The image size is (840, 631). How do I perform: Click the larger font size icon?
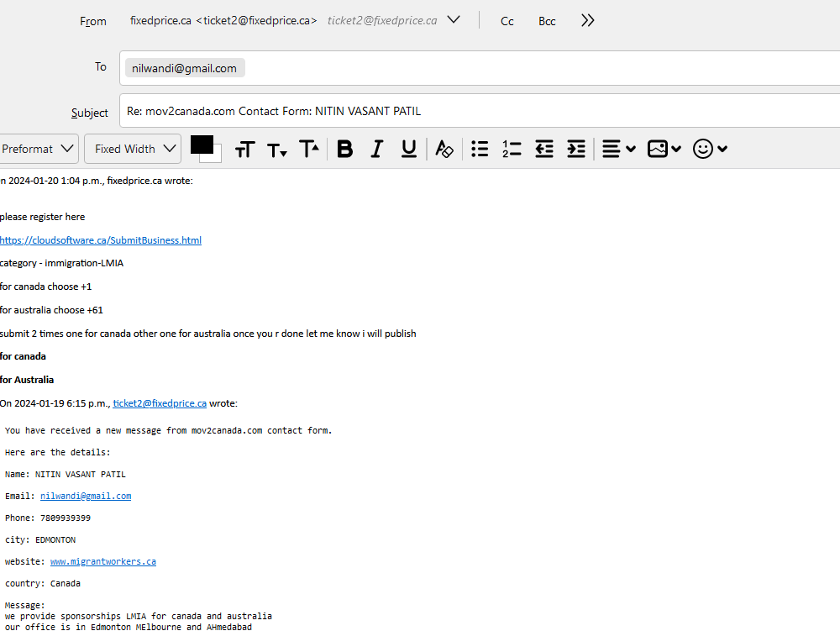pos(309,150)
